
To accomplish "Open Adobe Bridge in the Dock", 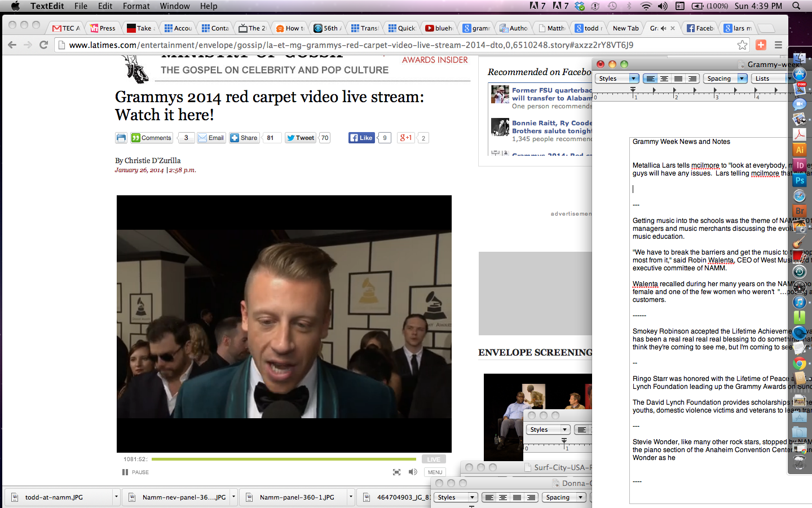I will (x=800, y=211).
